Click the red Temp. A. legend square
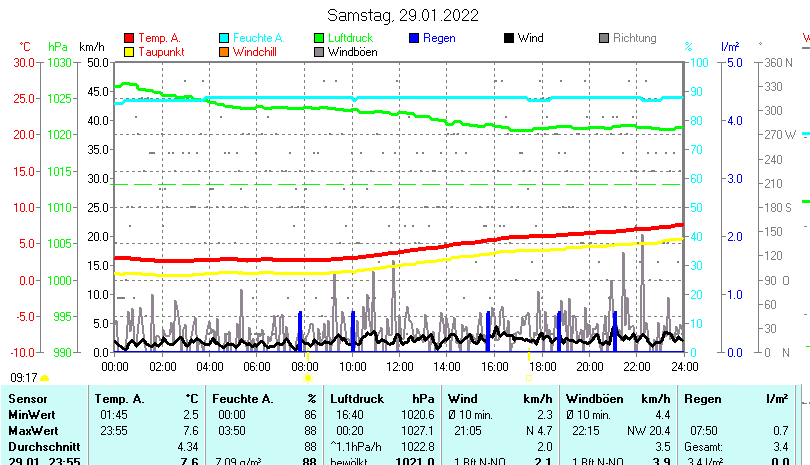This screenshot has width=810, height=465. (129, 39)
